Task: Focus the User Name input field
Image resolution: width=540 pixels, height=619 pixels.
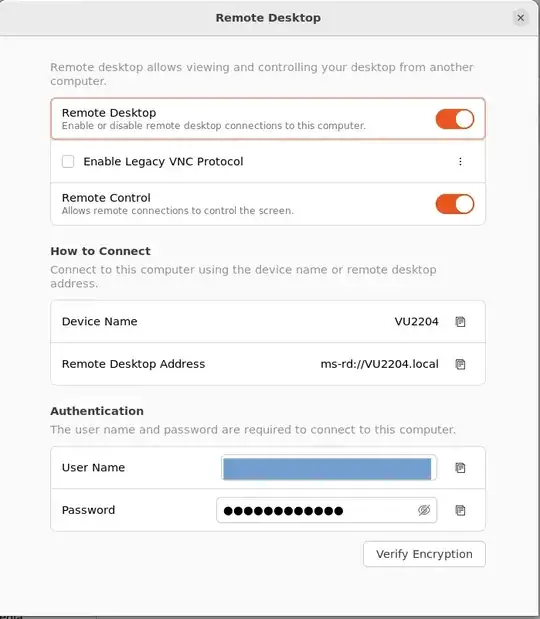Action: click(327, 468)
